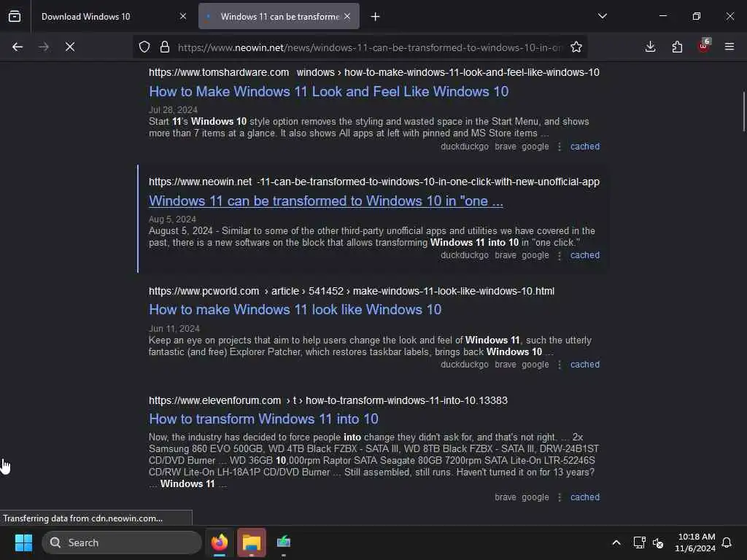Open the monitor app icon in taskbar
Viewport: 747px width, 560px height.
coord(284,542)
